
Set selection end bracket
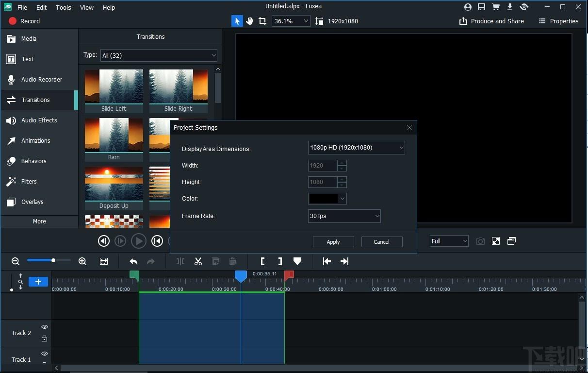(x=280, y=261)
